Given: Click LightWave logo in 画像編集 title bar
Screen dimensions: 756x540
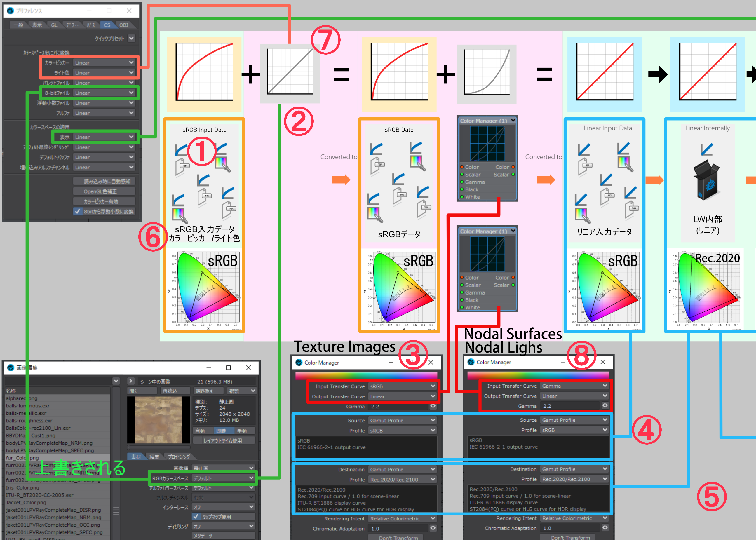Looking at the screenshot, I should point(11,367).
